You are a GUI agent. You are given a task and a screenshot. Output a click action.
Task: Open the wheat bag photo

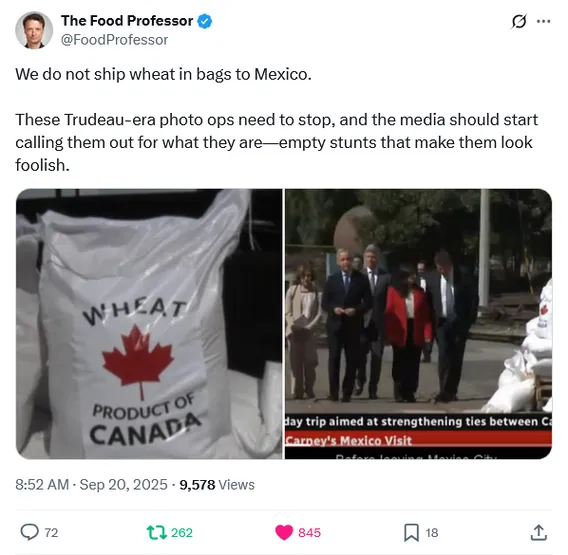pos(149,324)
